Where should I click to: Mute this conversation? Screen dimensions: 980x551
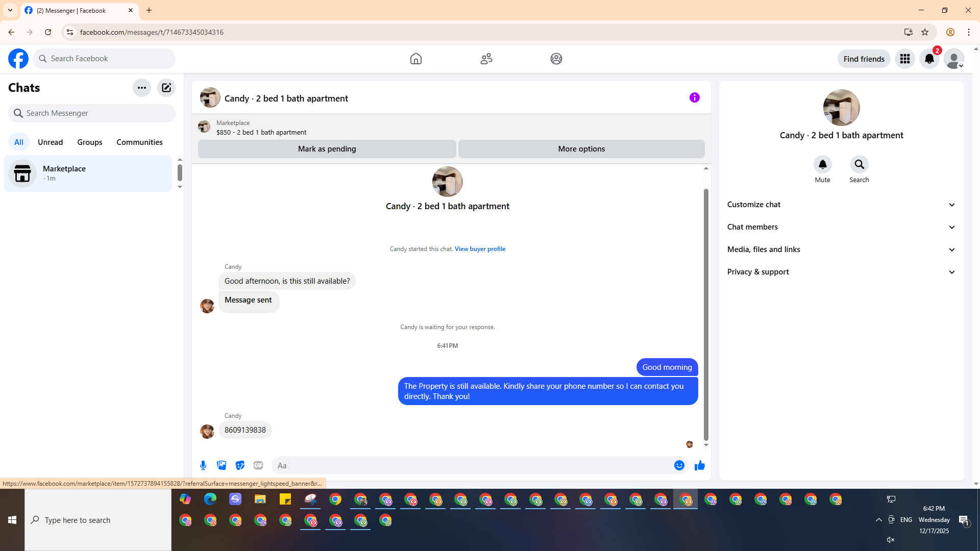[x=822, y=165]
